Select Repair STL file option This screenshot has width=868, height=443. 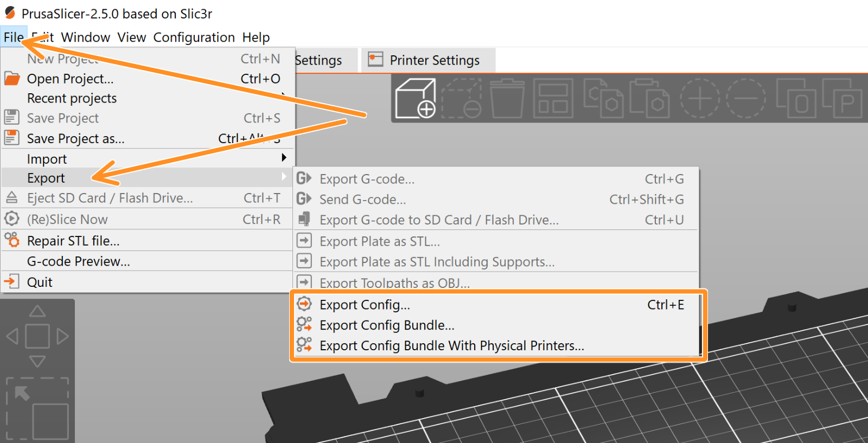[x=73, y=241]
